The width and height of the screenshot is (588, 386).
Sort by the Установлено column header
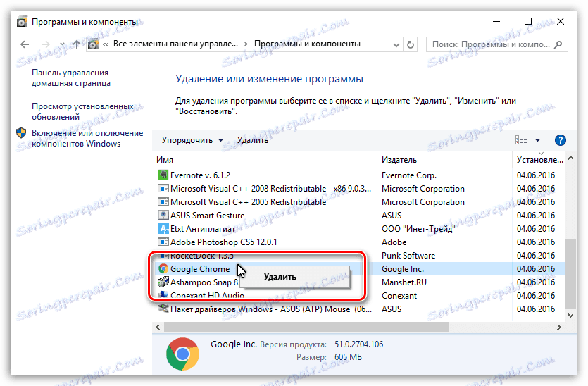[x=539, y=160]
